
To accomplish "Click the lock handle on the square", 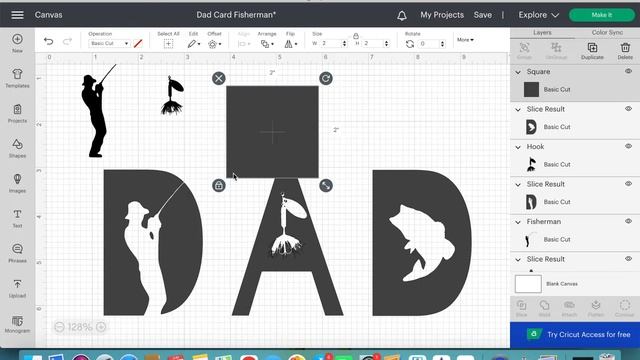I will pyautogui.click(x=219, y=186).
